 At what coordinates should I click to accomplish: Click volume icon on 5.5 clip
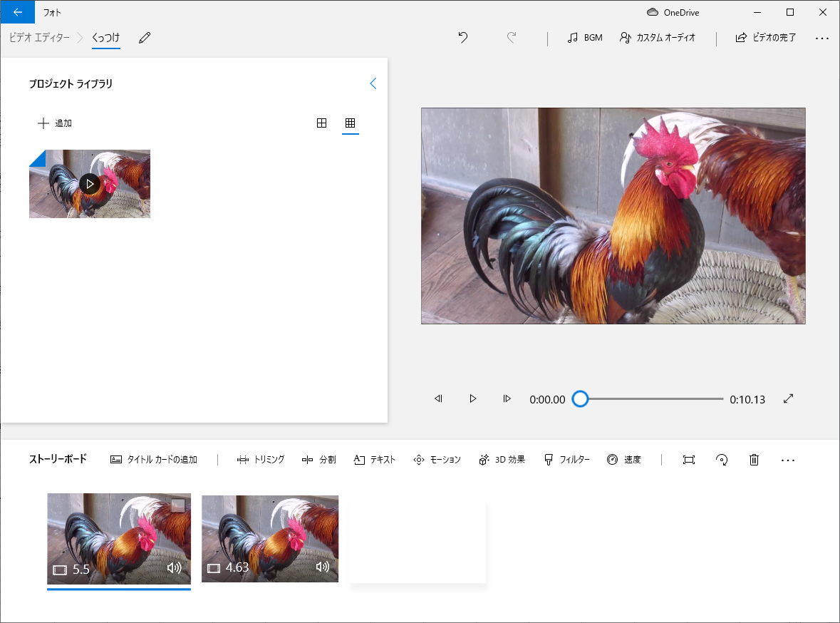[x=174, y=568]
